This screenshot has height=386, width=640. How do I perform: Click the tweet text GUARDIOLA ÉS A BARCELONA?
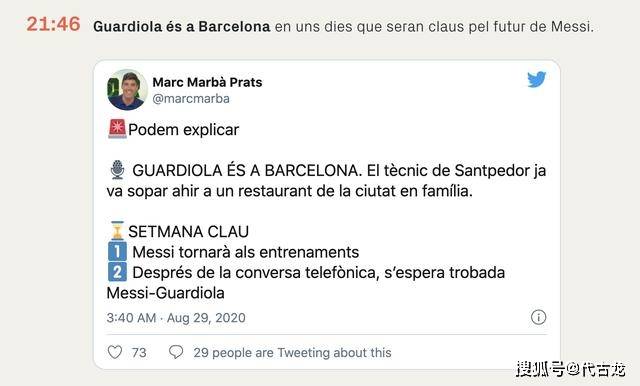point(247,171)
